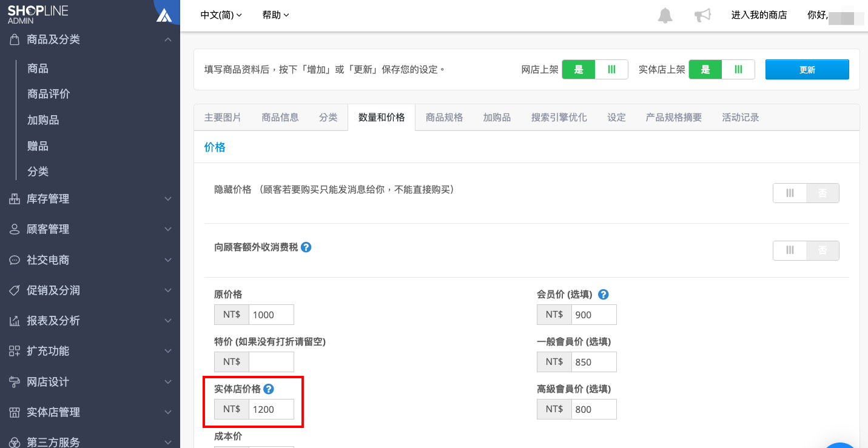Open 加购品 in the sidebar

click(x=43, y=120)
